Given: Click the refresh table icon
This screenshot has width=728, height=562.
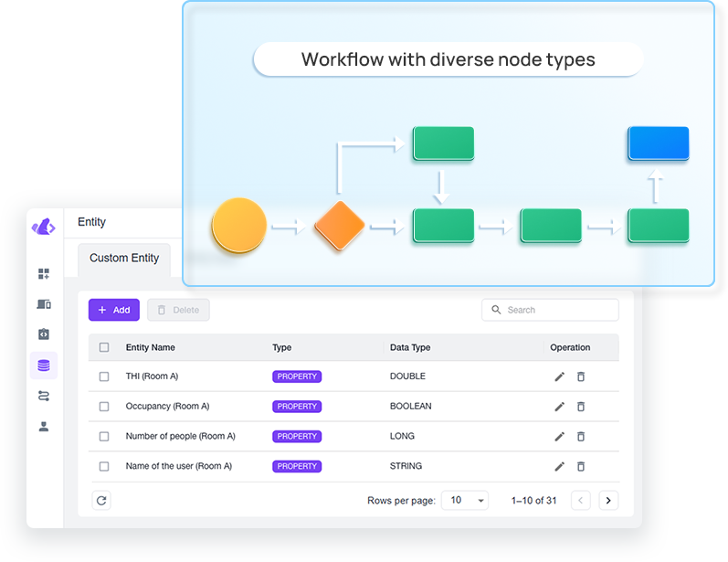Looking at the screenshot, I should click(x=101, y=500).
